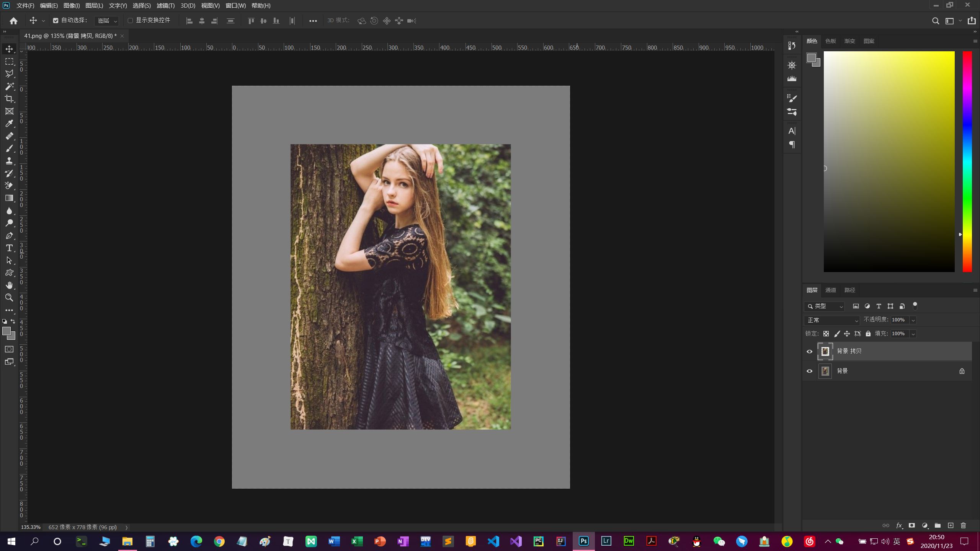Select the Move tool
This screenshot has width=980, height=551.
click(9, 49)
